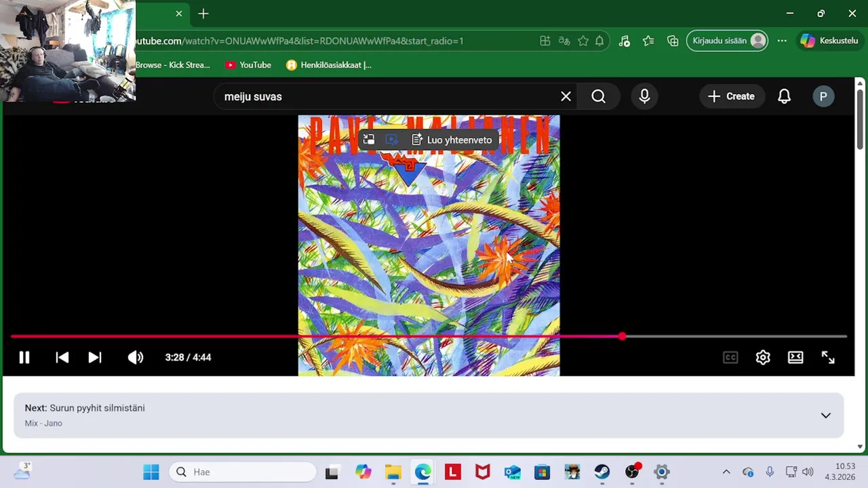868x488 pixels.
Task: Open Steam from the taskbar
Action: pyautogui.click(x=602, y=472)
